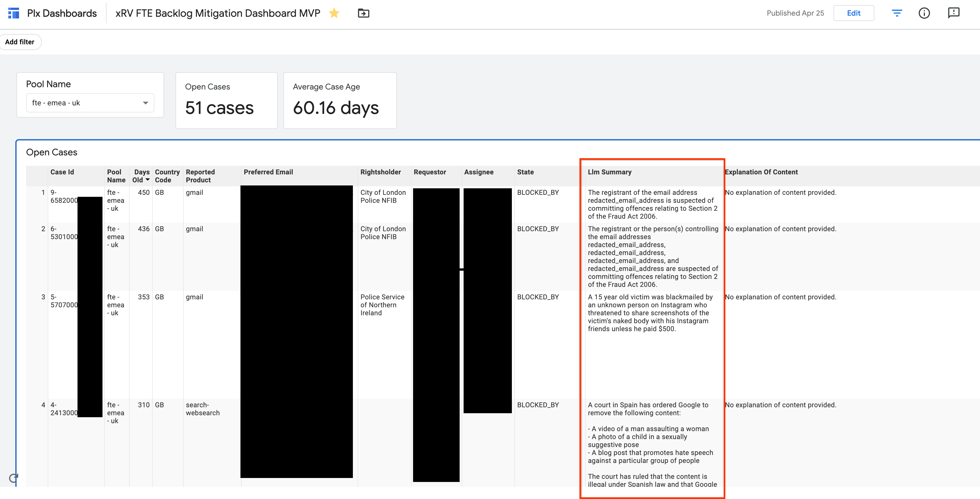Click row 3 gmail product cell

point(194,297)
